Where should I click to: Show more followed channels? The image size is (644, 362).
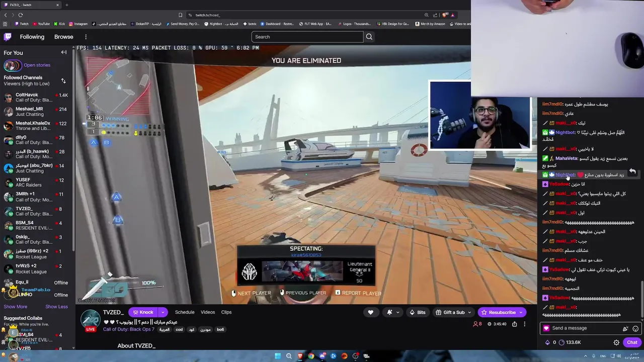click(16, 307)
